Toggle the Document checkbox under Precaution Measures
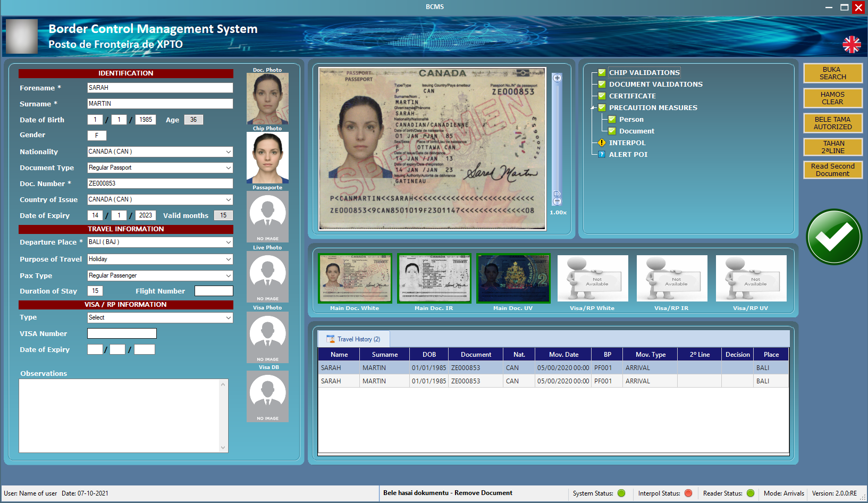The width and height of the screenshot is (868, 503). 612,131
